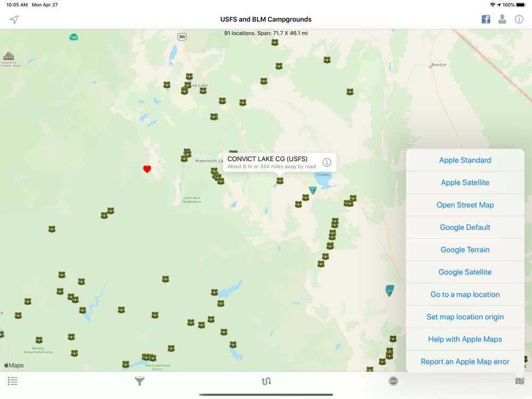The width and height of the screenshot is (532, 399).
Task: Tap the BLM triangle marker near Crowley
Action: click(313, 190)
